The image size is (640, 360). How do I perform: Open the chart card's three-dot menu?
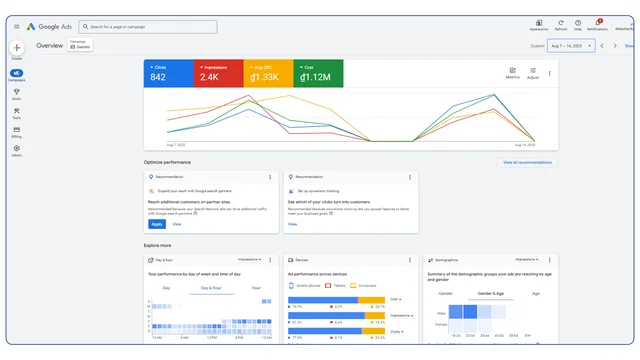549,73
